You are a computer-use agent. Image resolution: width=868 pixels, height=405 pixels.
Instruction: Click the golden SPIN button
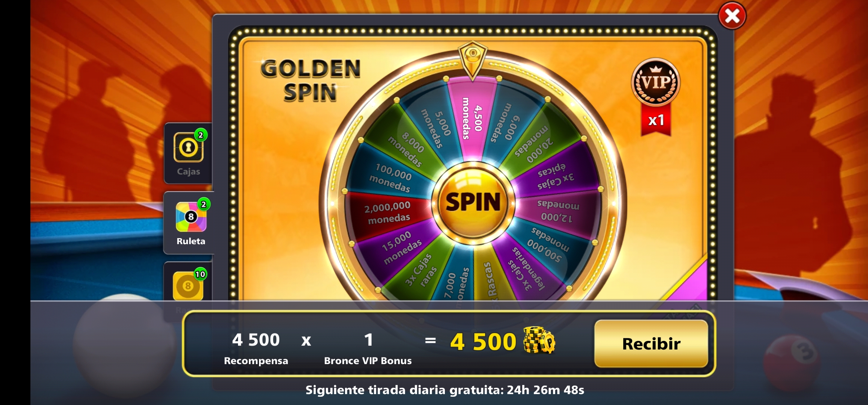[473, 202]
